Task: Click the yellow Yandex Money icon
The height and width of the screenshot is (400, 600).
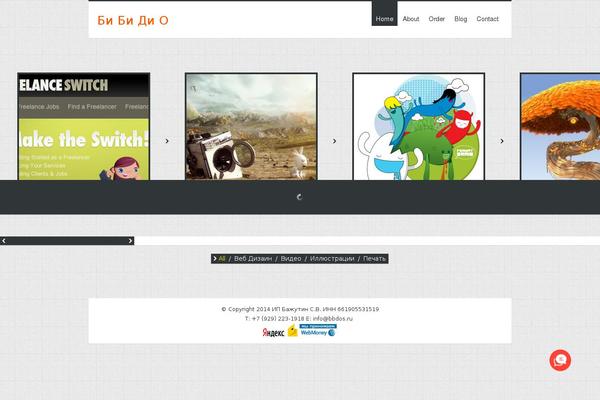Action: tap(293, 330)
